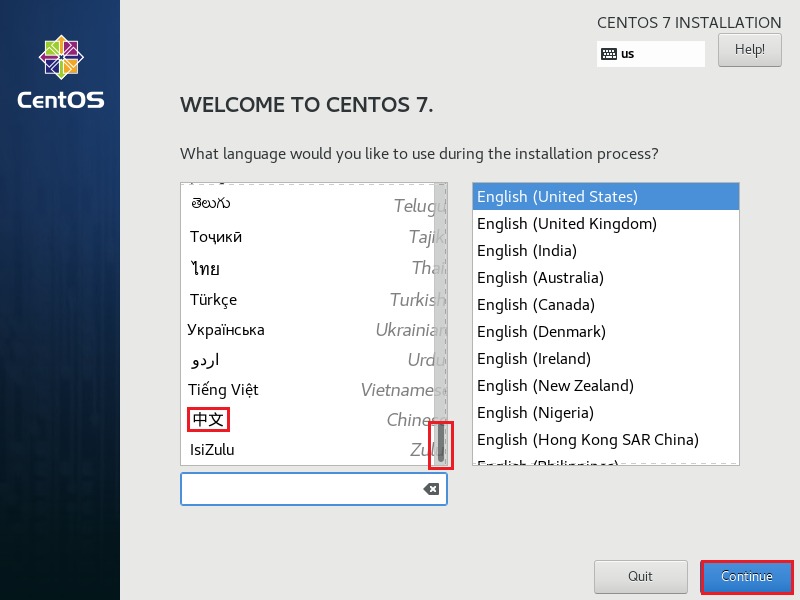The image size is (800, 600).
Task: Select Türkçe Turkish language
Action: click(x=313, y=299)
